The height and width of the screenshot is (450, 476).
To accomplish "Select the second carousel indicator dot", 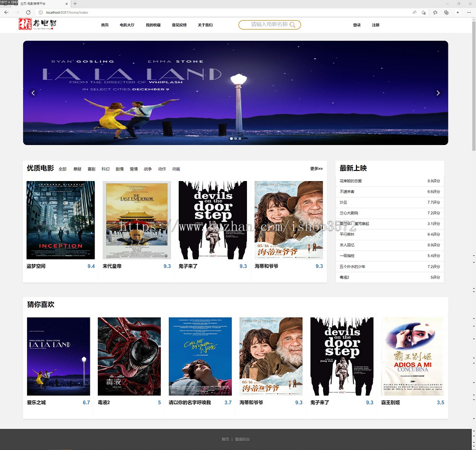I will 235,139.
